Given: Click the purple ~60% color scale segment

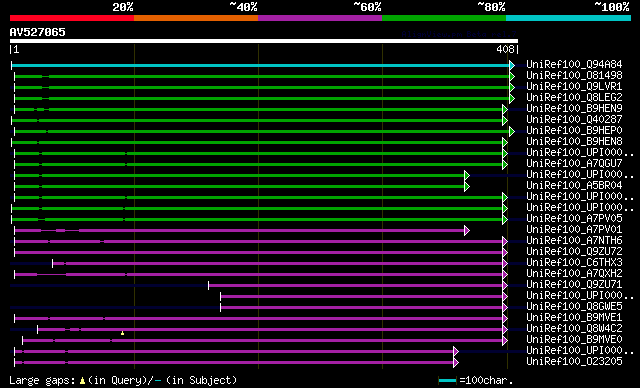Looking at the screenshot, I should [x=320, y=18].
